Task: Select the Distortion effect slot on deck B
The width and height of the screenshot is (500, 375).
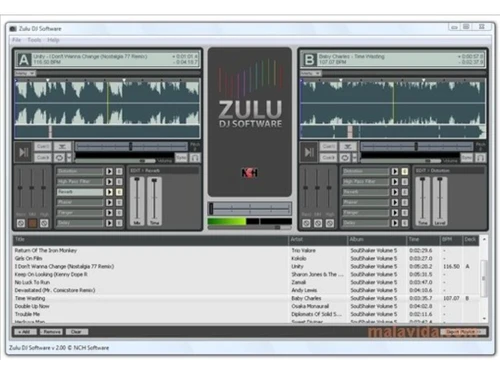Action: (366, 171)
